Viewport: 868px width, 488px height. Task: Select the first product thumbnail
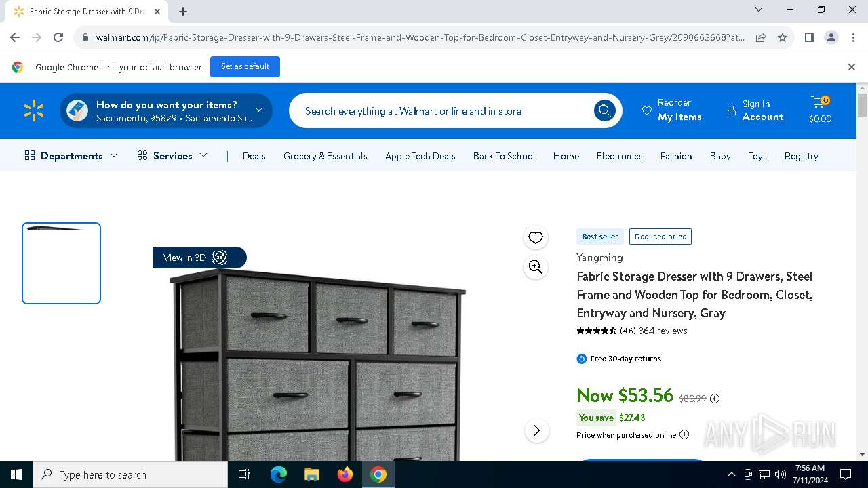pos(61,263)
